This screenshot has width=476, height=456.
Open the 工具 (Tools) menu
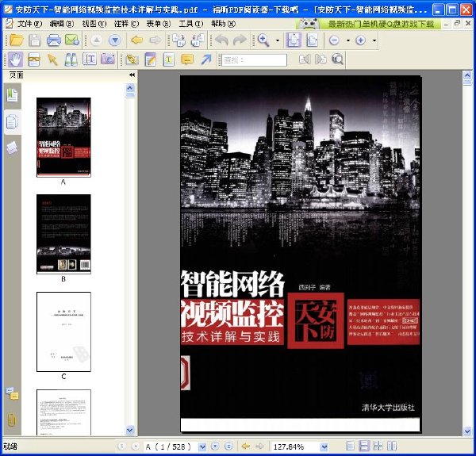point(191,24)
